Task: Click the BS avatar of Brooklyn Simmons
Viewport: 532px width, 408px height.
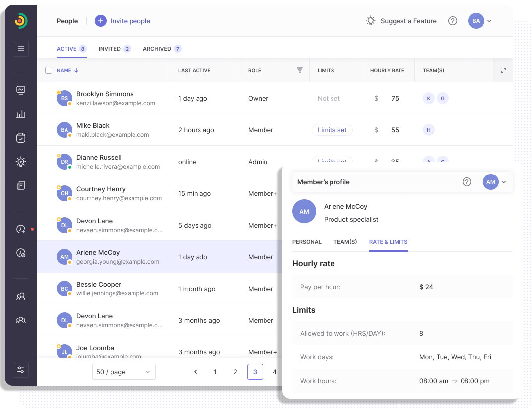Action: tap(64, 98)
